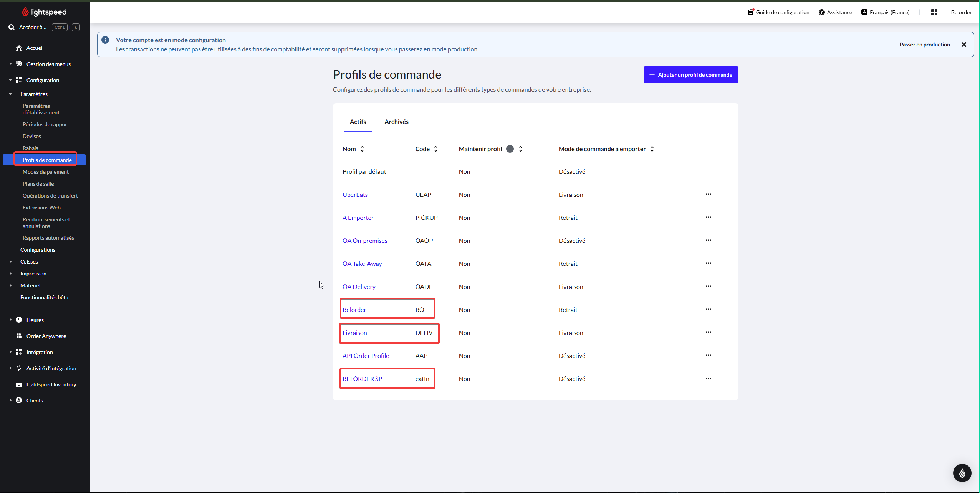Open OA On-premises row options menu
The width and height of the screenshot is (980, 493).
(x=709, y=240)
